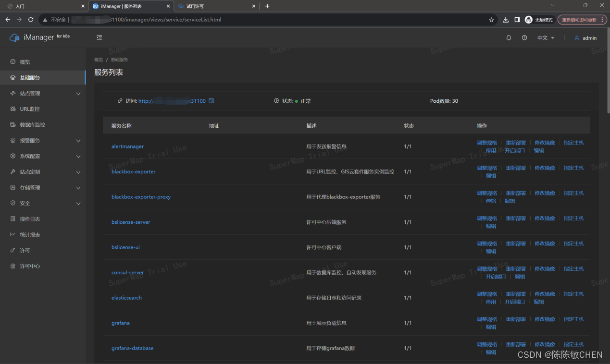Click the 重新启动即可更新 browser button
The image size is (610, 364).
coord(582,20)
